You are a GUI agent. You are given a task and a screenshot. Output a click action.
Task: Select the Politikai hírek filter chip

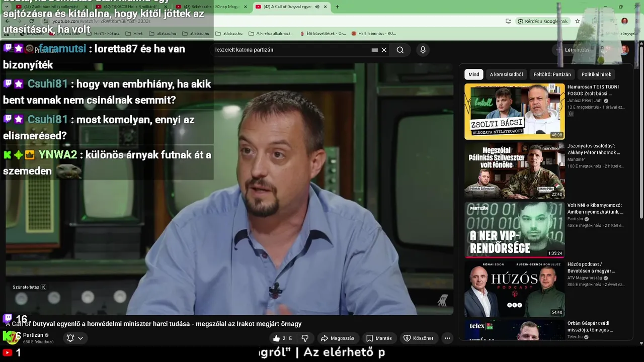click(x=596, y=74)
